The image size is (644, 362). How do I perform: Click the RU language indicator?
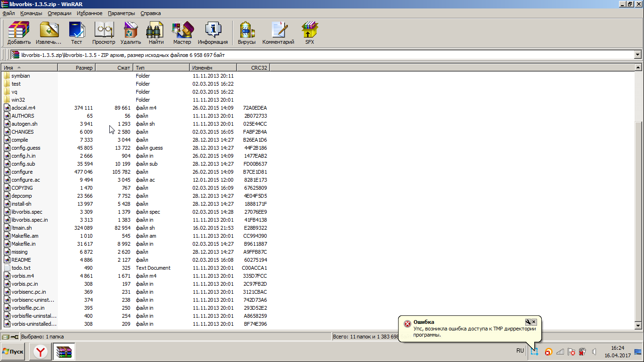(x=520, y=351)
